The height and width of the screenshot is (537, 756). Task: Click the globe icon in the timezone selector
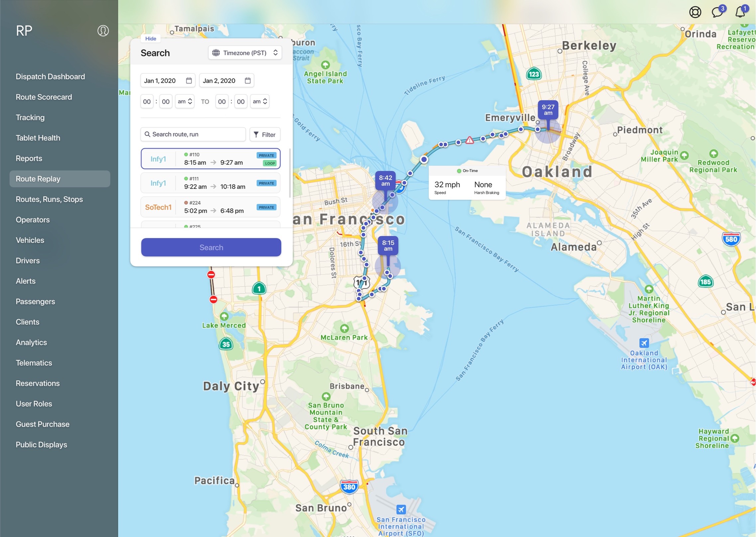(x=216, y=53)
